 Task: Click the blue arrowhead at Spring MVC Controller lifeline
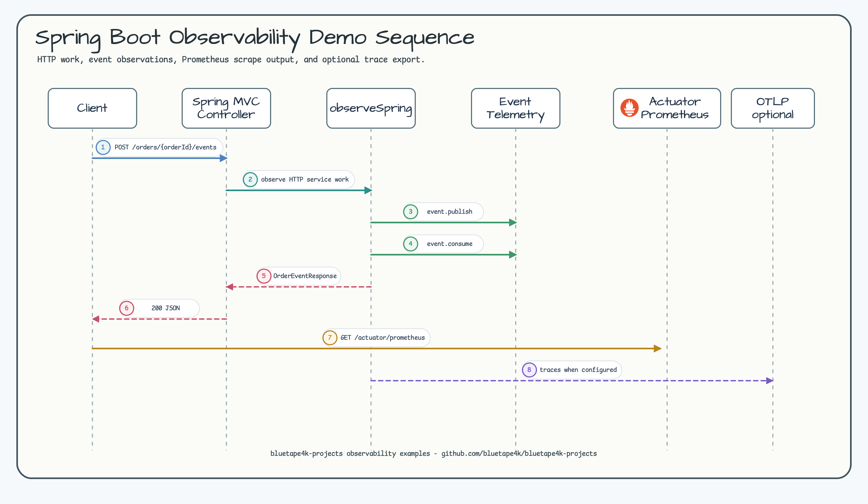point(223,158)
